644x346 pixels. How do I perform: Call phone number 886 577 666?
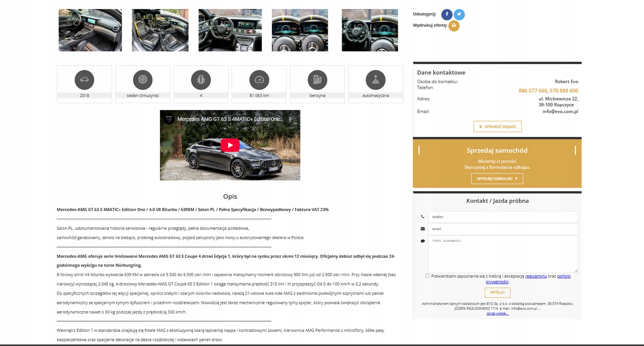[x=533, y=91]
